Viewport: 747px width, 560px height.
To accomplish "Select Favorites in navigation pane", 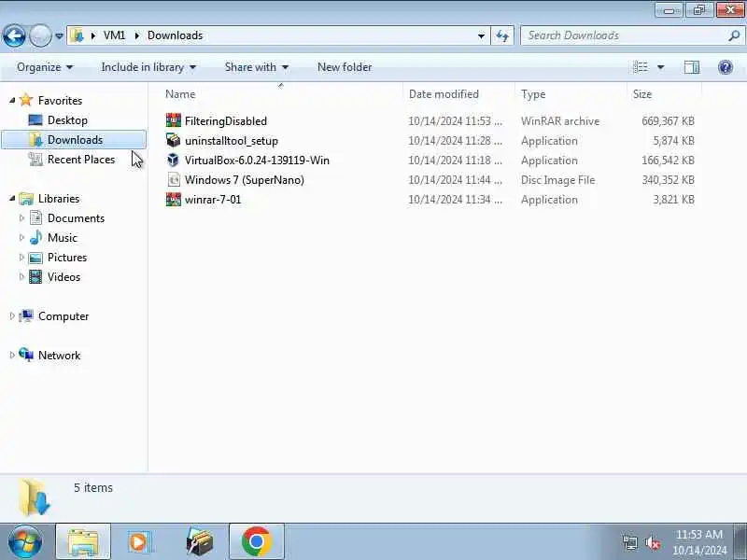I will [60, 101].
